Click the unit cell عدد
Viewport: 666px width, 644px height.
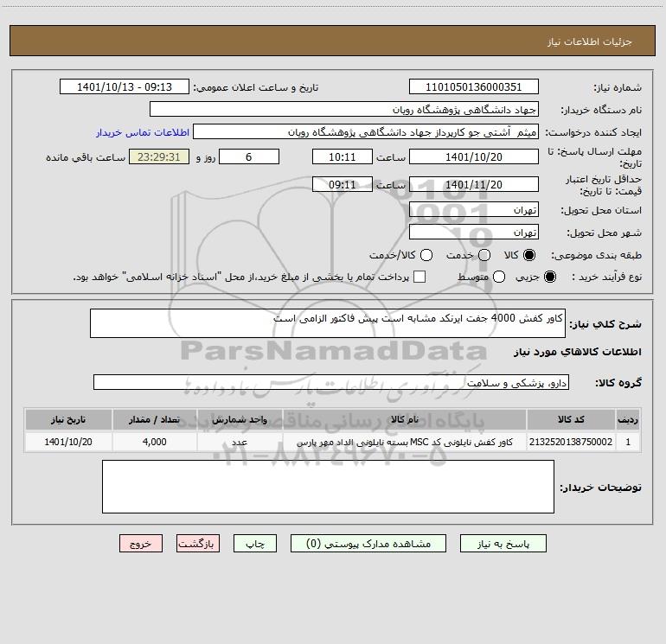point(240,442)
